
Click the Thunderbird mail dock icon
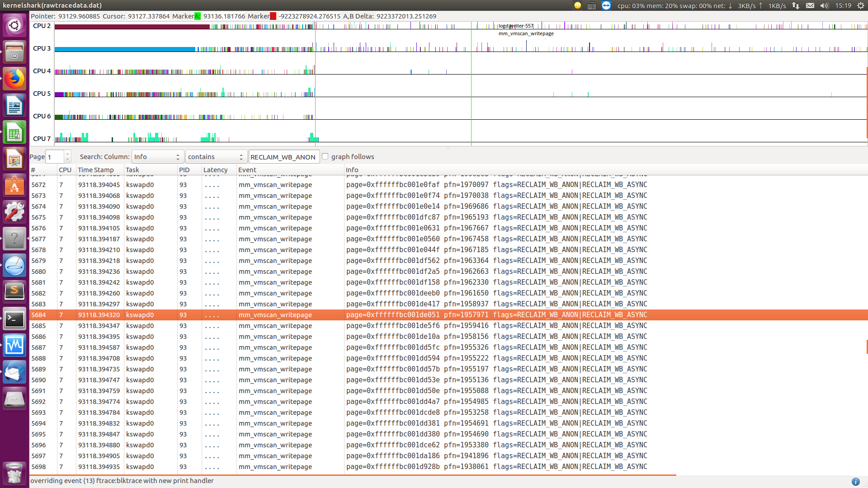pos(14,372)
